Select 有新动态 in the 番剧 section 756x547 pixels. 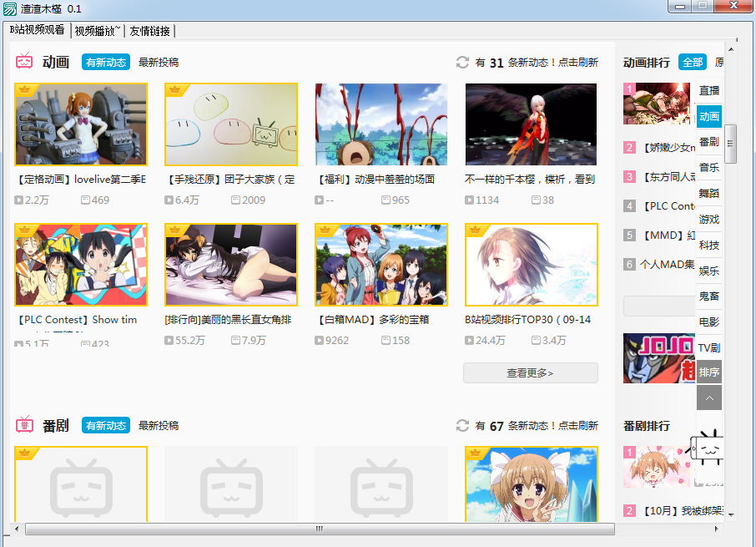[x=106, y=425]
